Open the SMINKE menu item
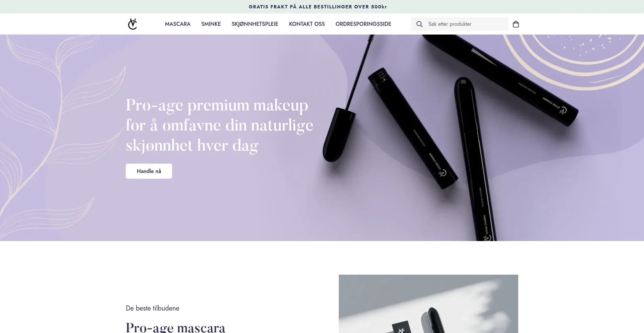The width and height of the screenshot is (644, 333). tap(211, 24)
